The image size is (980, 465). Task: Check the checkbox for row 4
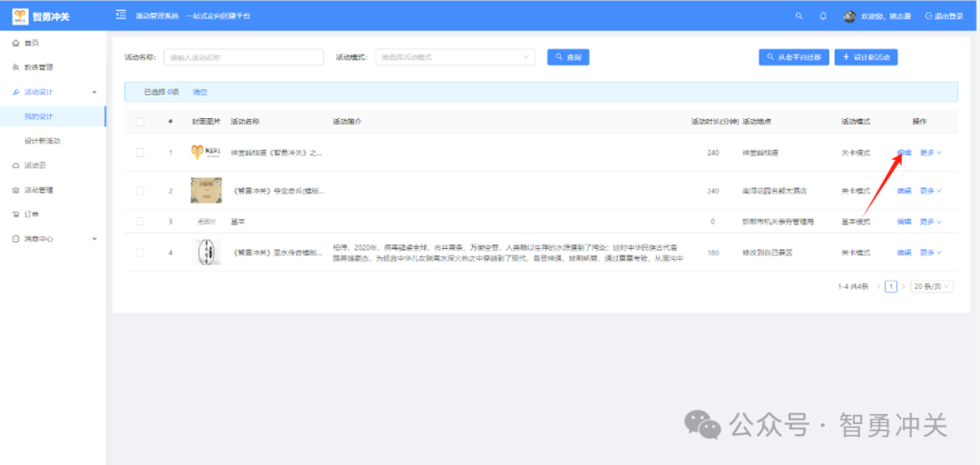pyautogui.click(x=140, y=252)
